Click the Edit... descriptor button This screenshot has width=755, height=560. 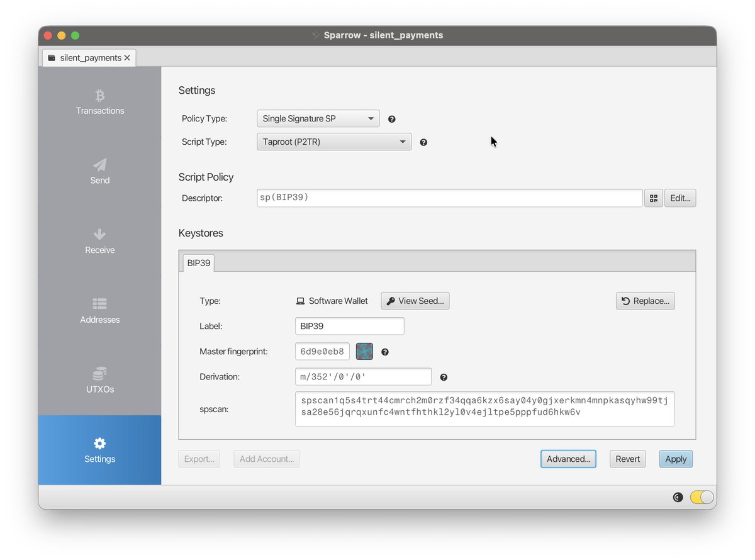tap(680, 198)
